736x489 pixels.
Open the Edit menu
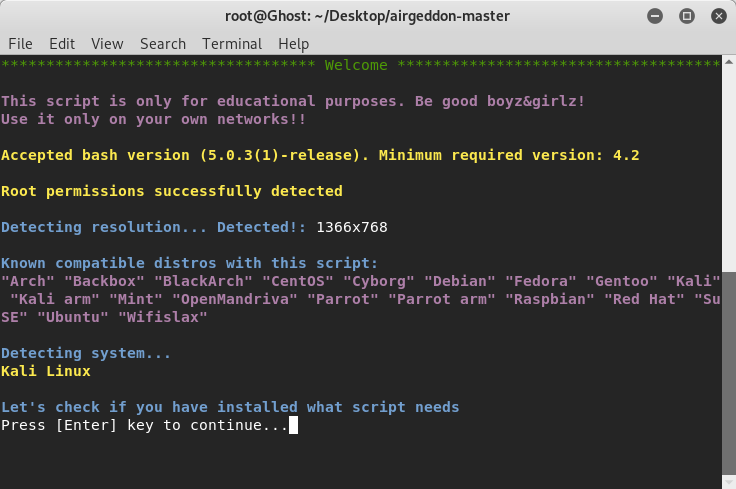(62, 44)
